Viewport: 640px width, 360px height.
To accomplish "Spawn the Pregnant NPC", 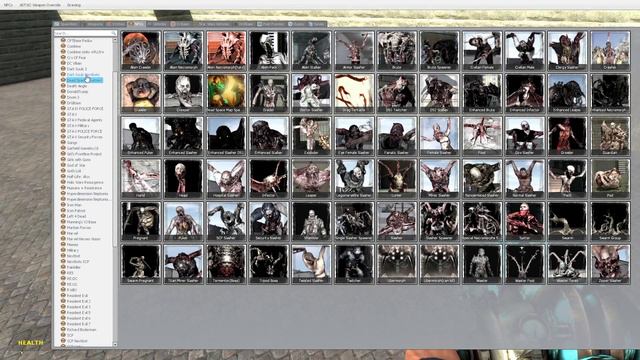I will click(x=141, y=221).
